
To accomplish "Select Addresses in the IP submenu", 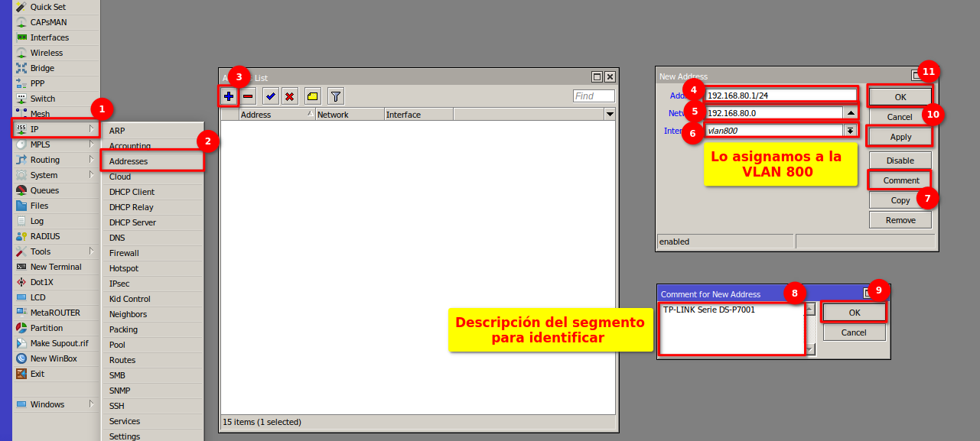I will click(129, 161).
